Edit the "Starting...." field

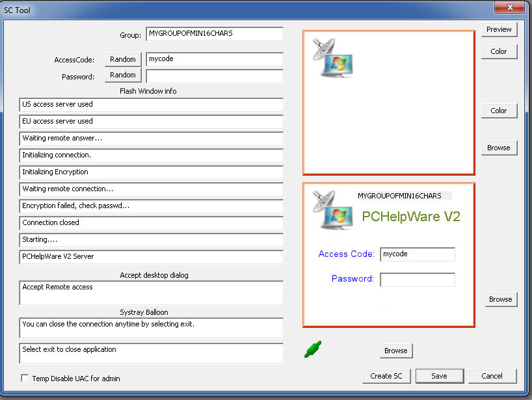[151, 240]
